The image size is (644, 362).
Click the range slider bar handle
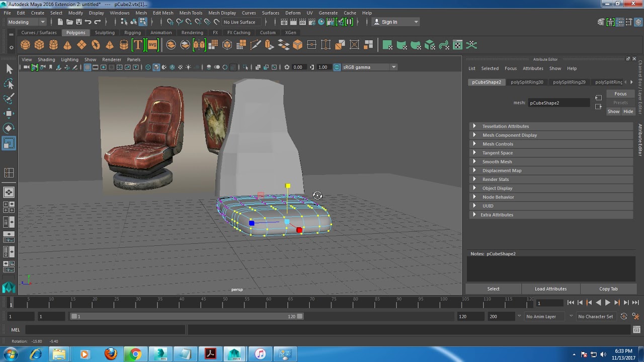coord(187,316)
